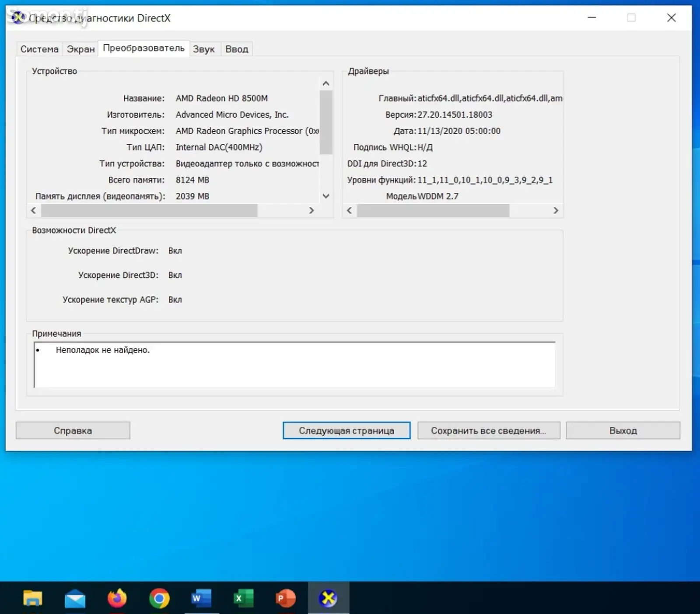Click up arrow of device list scrollbar

click(326, 84)
